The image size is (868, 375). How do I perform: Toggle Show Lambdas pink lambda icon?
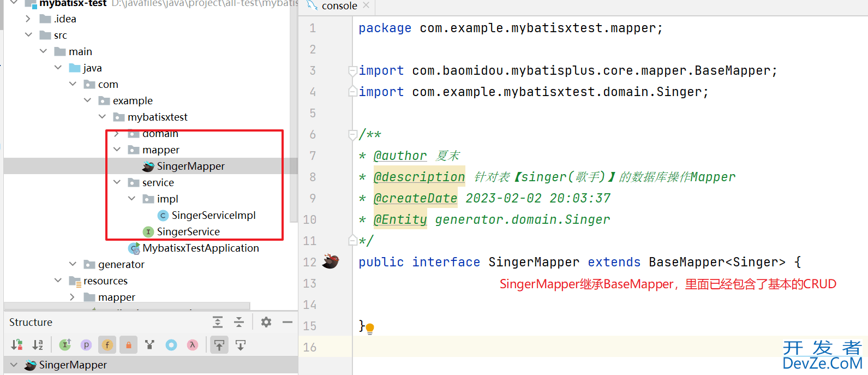pyautogui.click(x=192, y=344)
